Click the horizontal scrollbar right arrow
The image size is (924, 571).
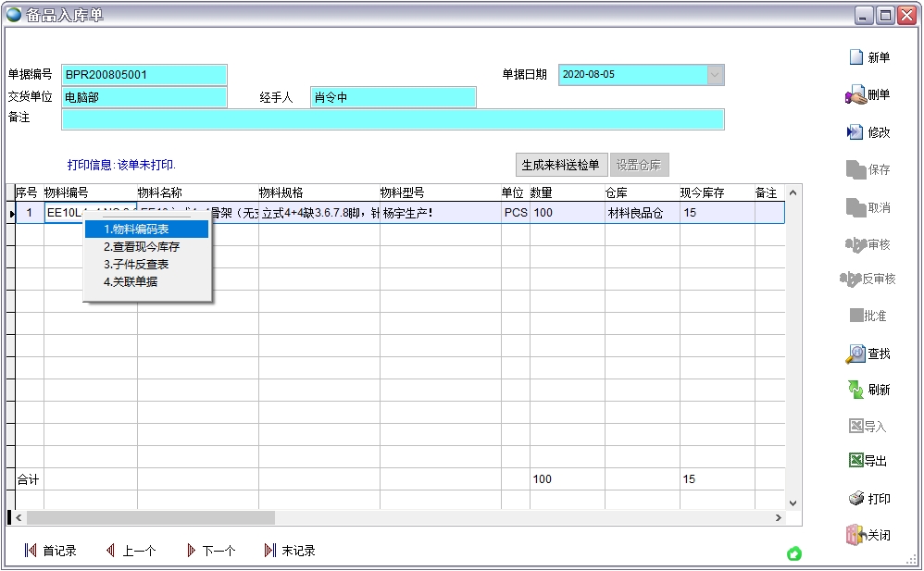click(x=778, y=518)
